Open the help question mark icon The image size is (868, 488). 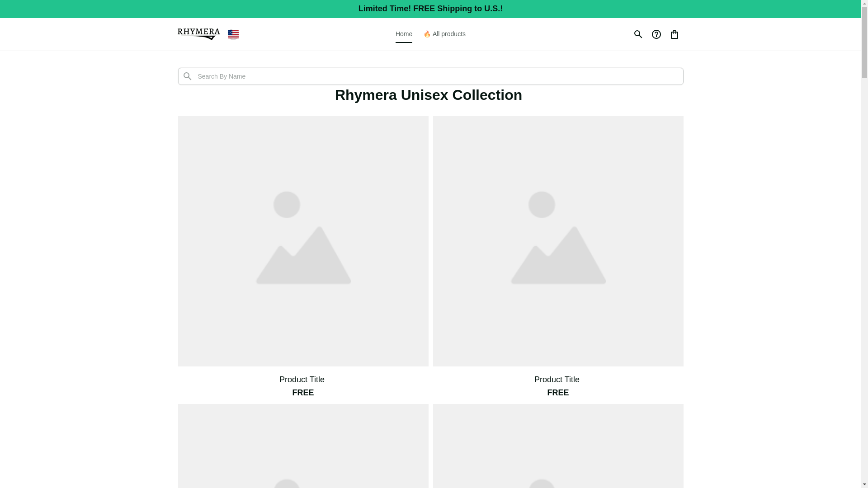click(656, 34)
